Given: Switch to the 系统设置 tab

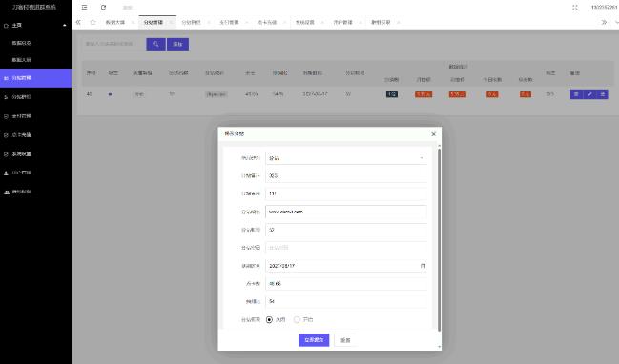Looking at the screenshot, I should 305,23.
